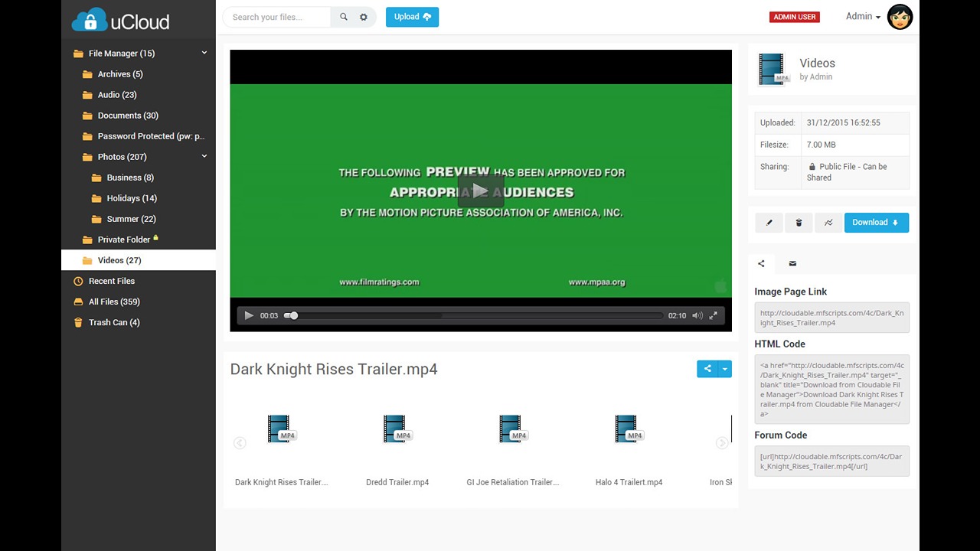Screen dimensions: 980x551
Task: Switch to the email envelope tab
Action: (x=792, y=263)
